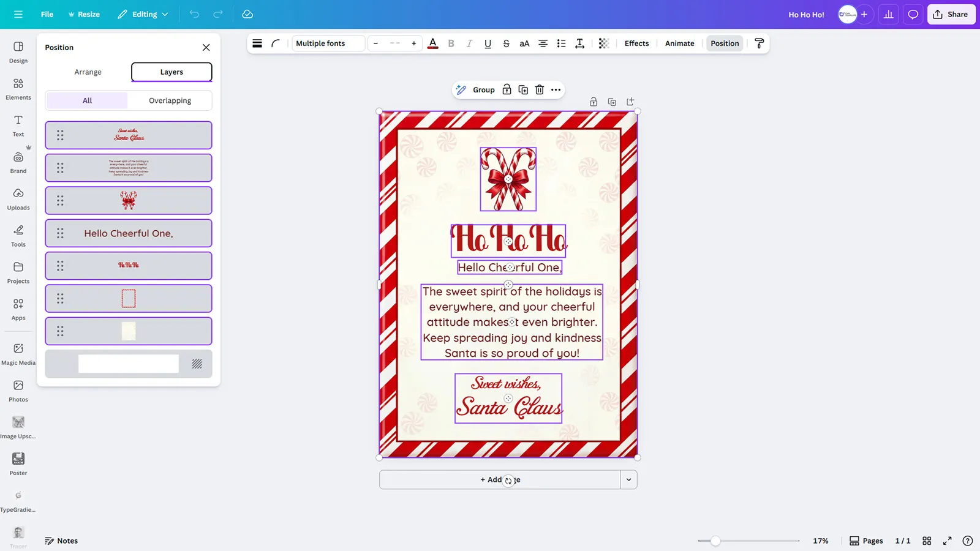
Task: Open the Magic Media app
Action: pyautogui.click(x=18, y=353)
